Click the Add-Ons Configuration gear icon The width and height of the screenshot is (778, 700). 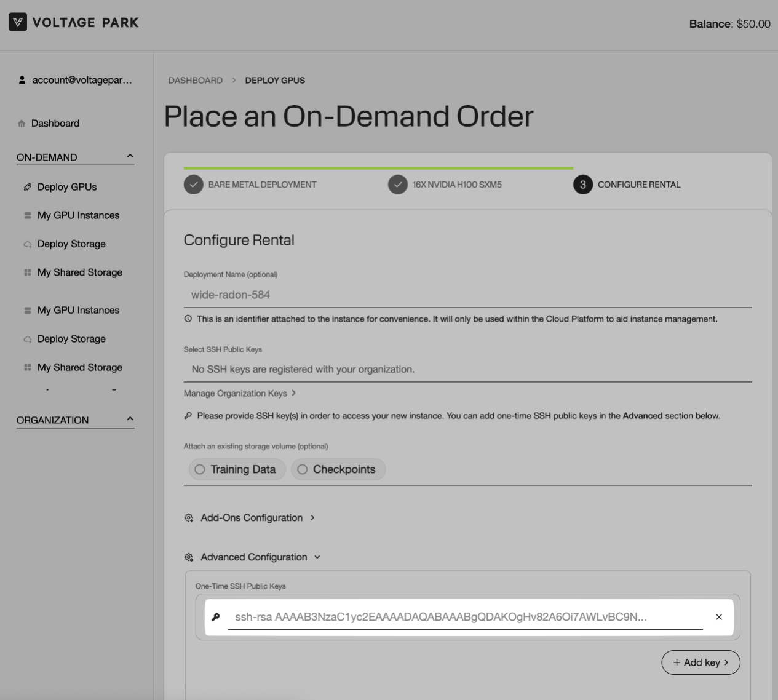[x=189, y=518]
